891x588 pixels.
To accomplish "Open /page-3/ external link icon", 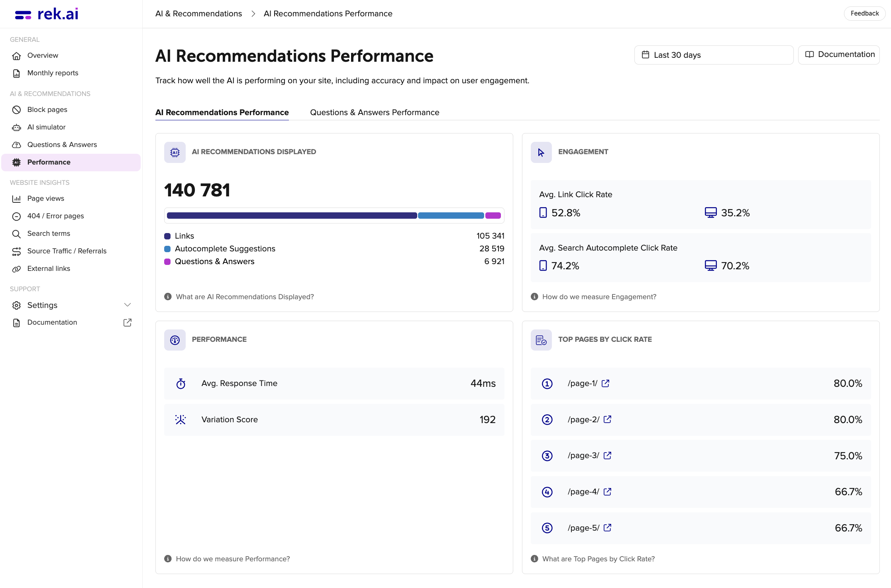I will click(x=607, y=455).
